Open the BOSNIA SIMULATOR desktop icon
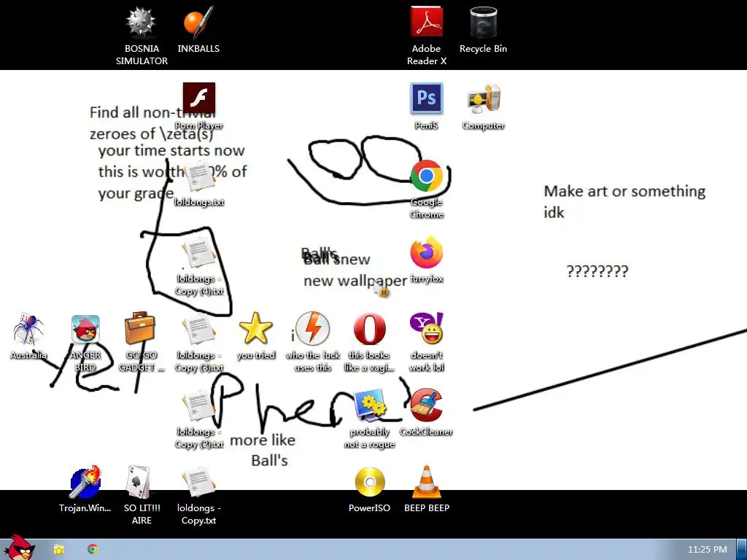 (142, 36)
